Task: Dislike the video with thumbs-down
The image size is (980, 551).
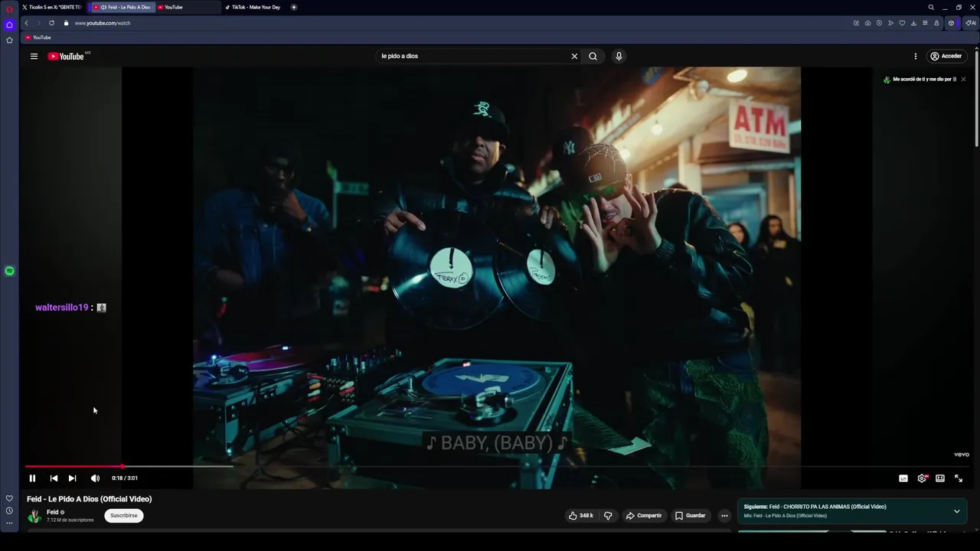Action: point(608,516)
